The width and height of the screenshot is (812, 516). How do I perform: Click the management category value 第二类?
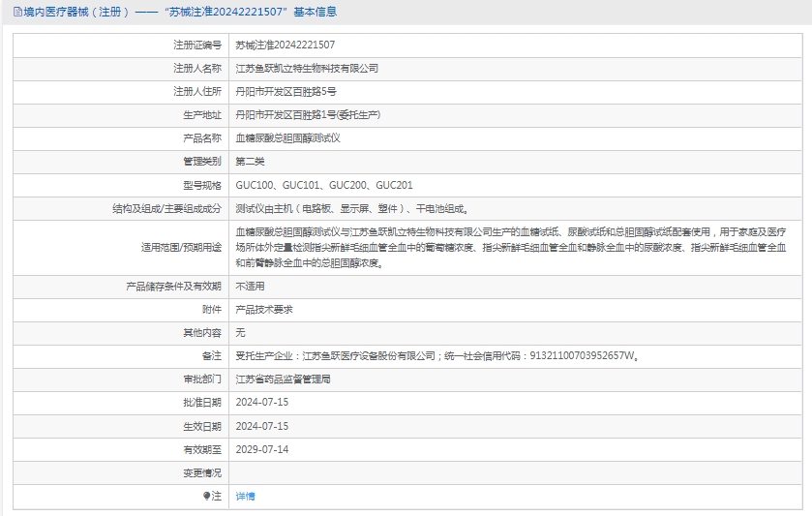coord(250,162)
